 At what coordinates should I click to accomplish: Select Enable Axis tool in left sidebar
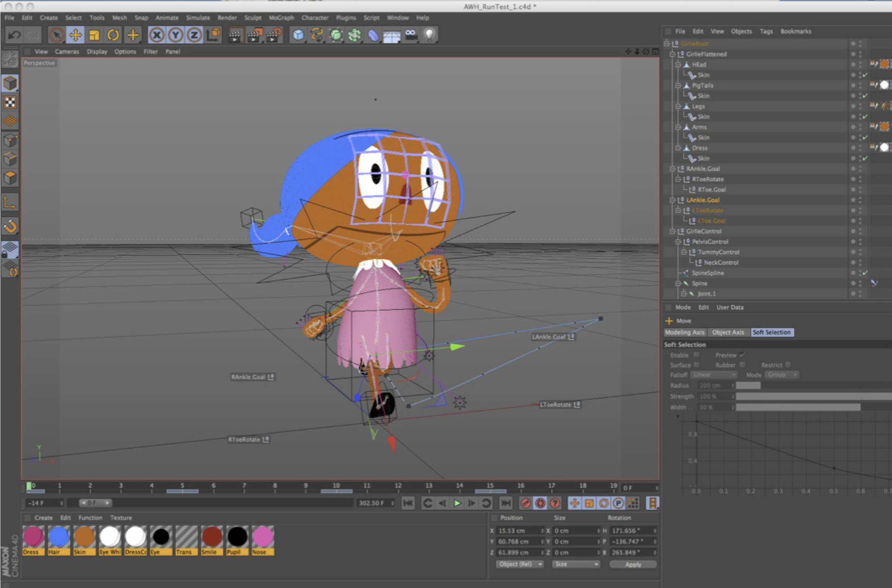(10, 203)
